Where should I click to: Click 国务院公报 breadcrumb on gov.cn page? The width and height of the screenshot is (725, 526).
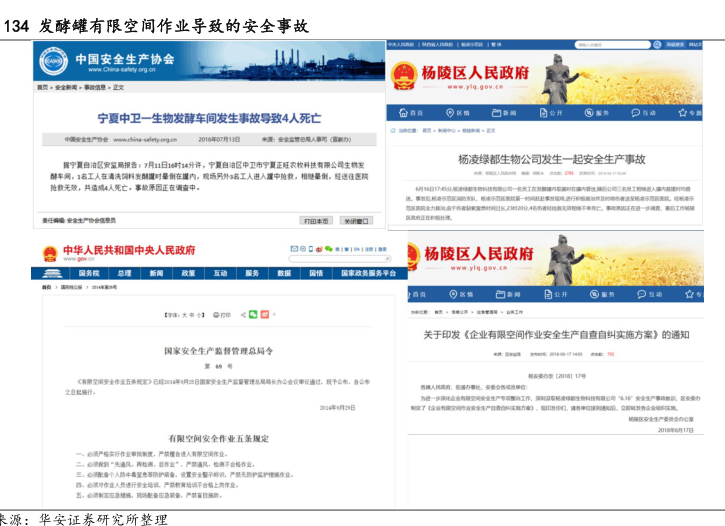coord(71,287)
